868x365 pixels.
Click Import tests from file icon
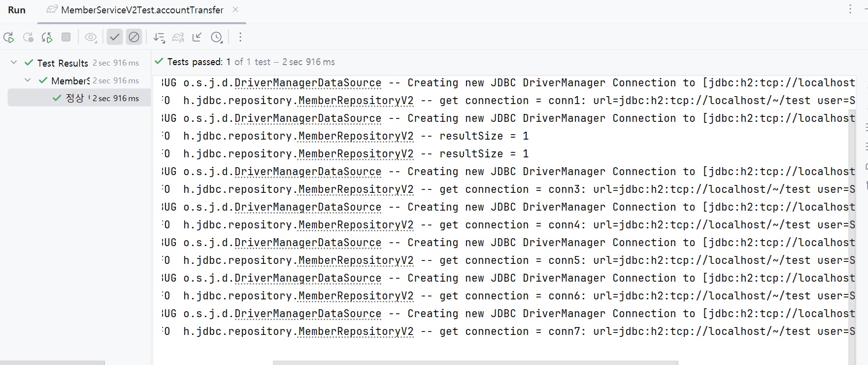point(197,37)
